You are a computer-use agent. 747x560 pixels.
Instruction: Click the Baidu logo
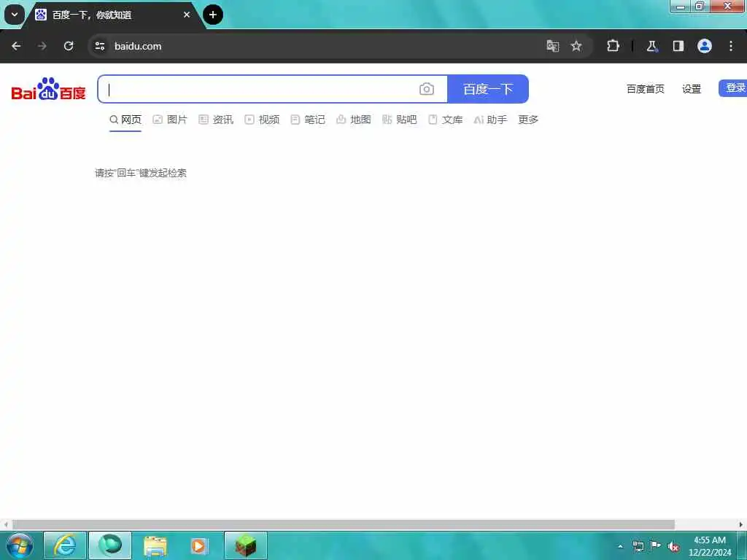tap(49, 89)
